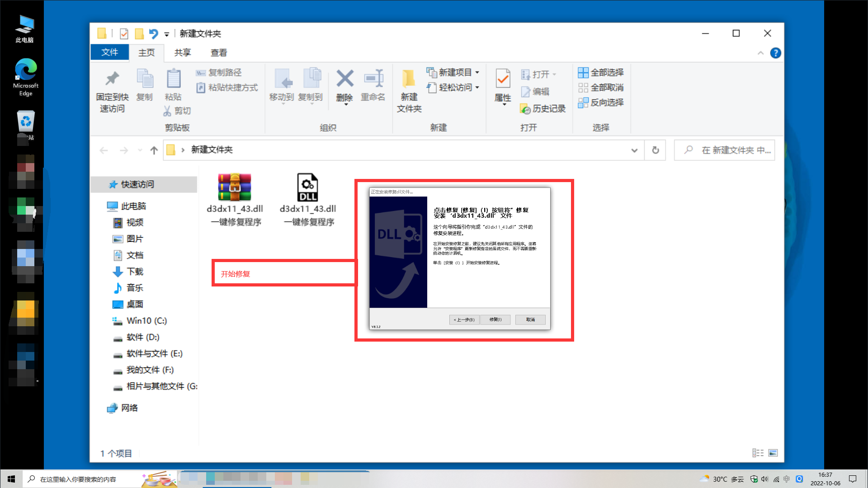Switch to large icons view mode
This screenshot has width=868, height=488.
[x=773, y=453]
